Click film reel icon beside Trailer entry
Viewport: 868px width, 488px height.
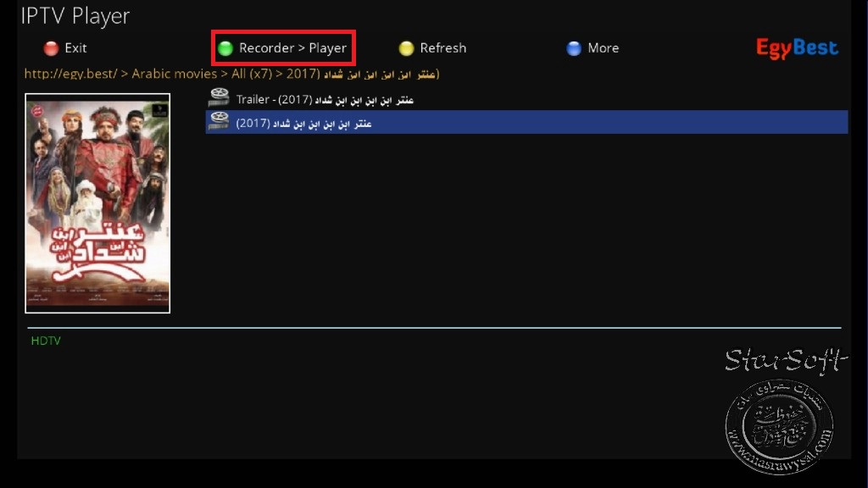tap(220, 97)
